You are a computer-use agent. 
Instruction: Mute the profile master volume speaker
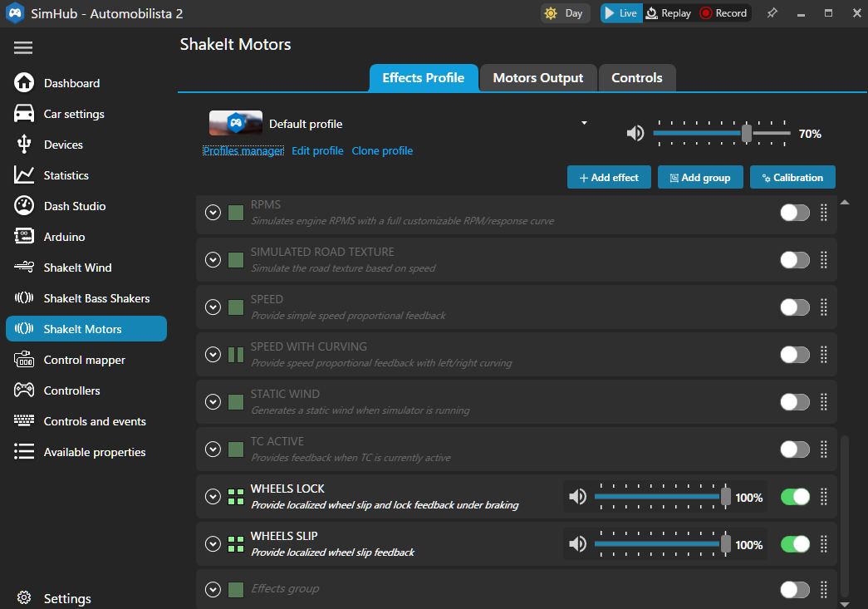coord(635,134)
